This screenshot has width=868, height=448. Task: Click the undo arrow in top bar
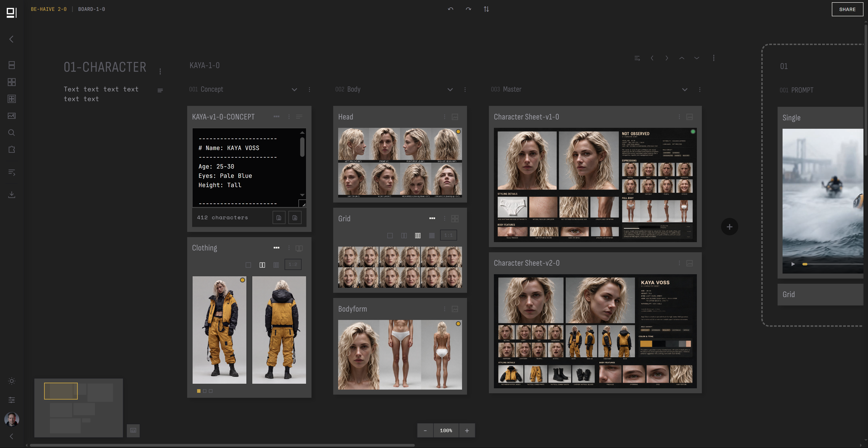pos(451,9)
